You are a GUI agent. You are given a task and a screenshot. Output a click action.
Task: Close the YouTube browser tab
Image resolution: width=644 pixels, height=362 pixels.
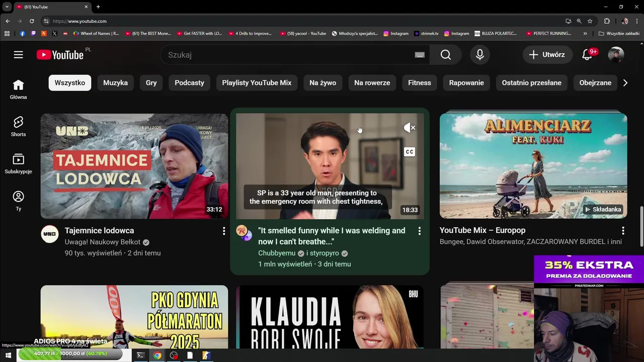click(86, 7)
